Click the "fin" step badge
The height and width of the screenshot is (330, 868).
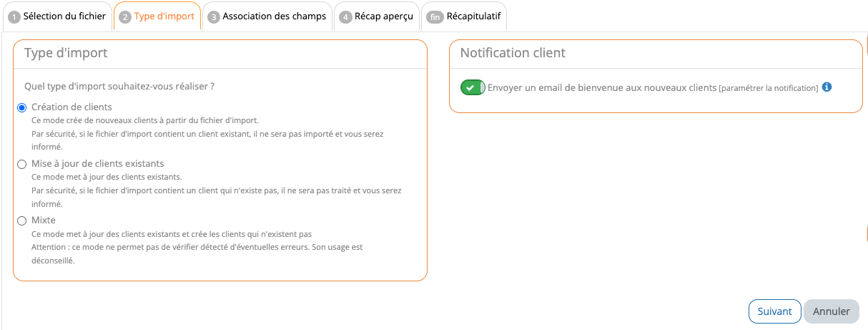[435, 16]
